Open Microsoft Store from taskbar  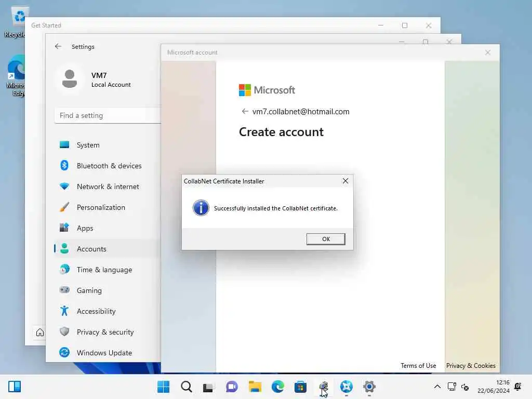point(300,387)
